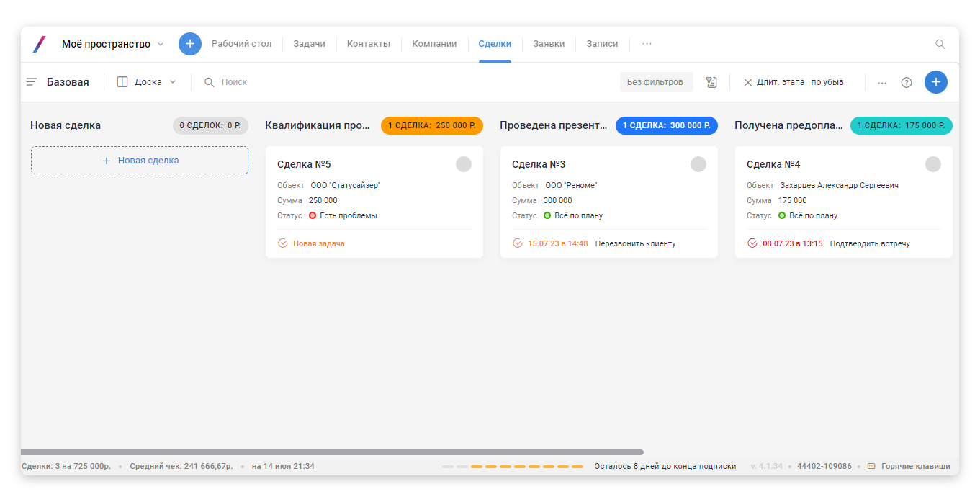Click the app logo in the top-left corner

(39, 44)
